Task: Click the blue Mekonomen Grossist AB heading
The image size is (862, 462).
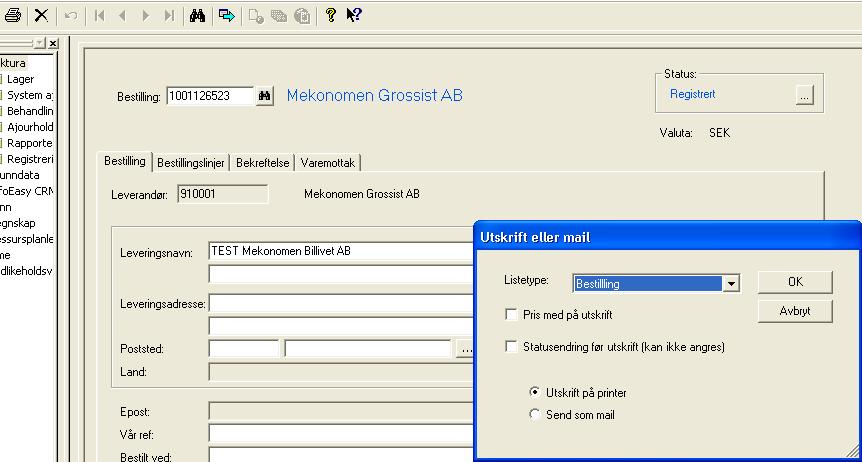Action: [x=374, y=96]
